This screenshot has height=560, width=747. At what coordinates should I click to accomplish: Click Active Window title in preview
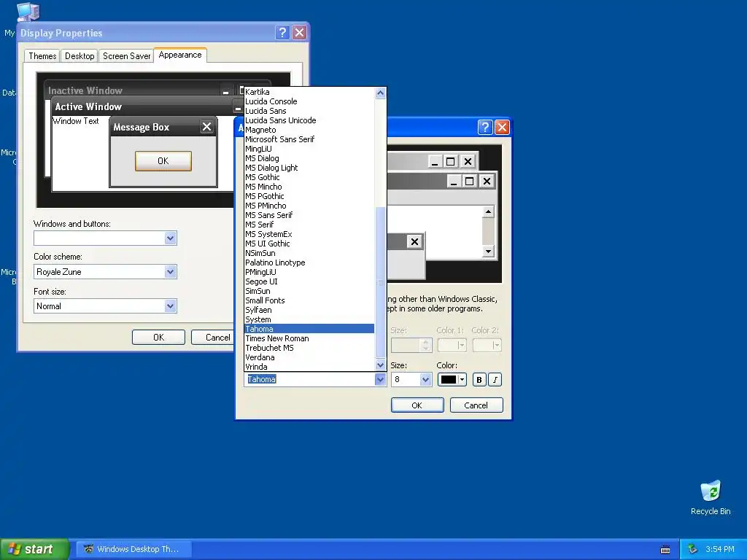[88, 106]
